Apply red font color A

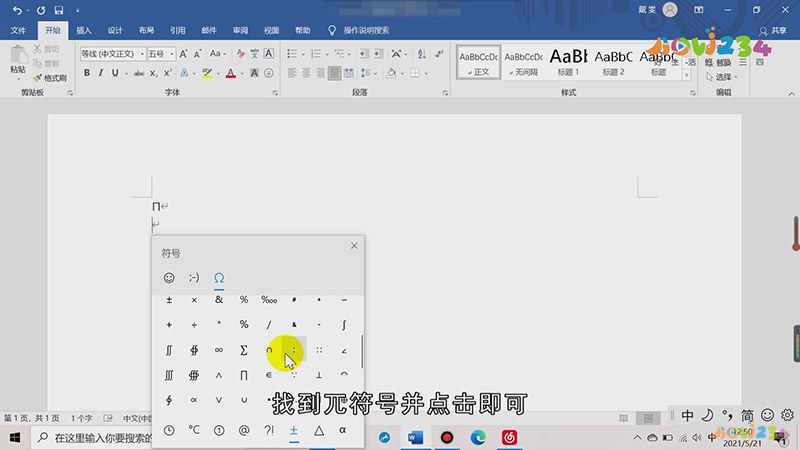(231, 73)
